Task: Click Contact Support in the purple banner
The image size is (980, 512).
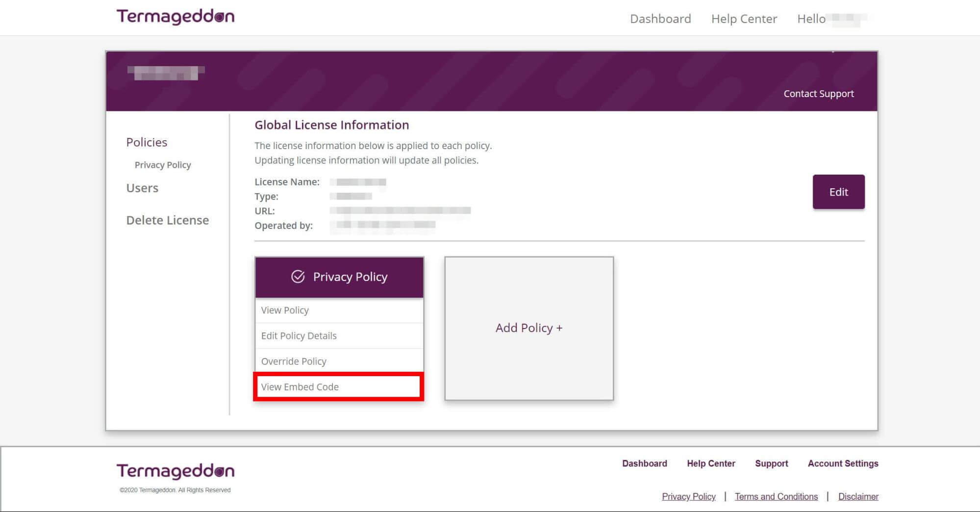Action: pyautogui.click(x=818, y=94)
